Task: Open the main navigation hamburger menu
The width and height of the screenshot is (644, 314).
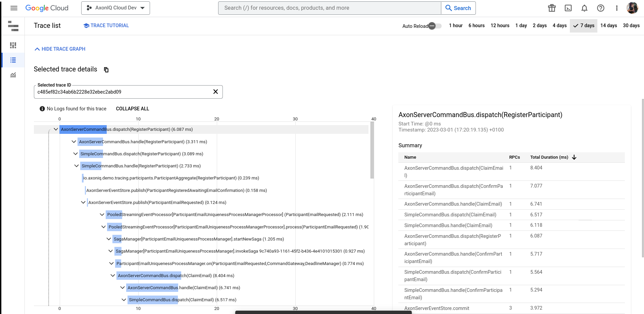Action: [x=14, y=8]
